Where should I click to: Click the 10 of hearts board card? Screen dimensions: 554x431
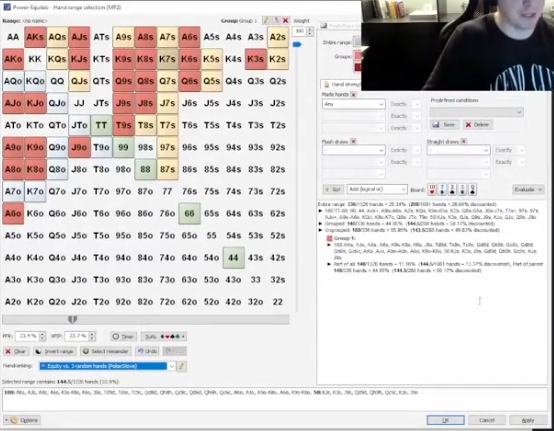[x=432, y=189]
